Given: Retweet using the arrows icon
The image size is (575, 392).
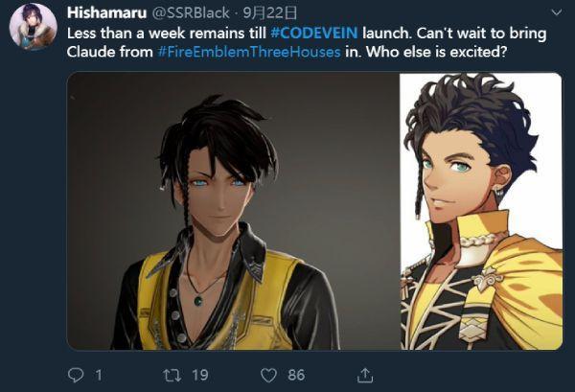Looking at the screenshot, I should coord(172,375).
